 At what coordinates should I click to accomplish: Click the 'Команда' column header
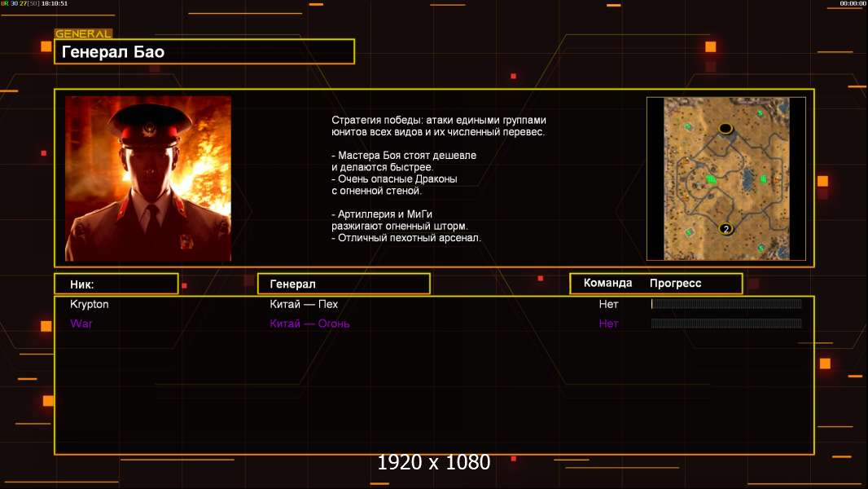607,283
